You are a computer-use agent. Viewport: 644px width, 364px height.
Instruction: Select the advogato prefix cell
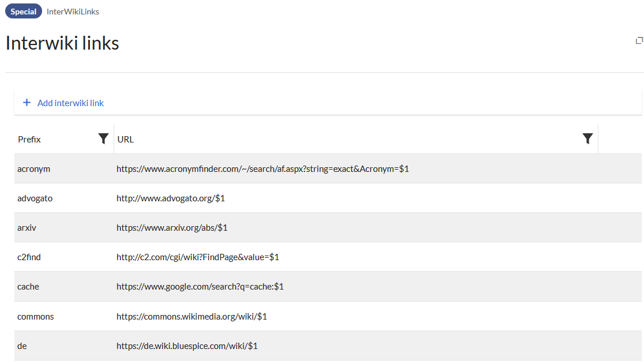35,198
